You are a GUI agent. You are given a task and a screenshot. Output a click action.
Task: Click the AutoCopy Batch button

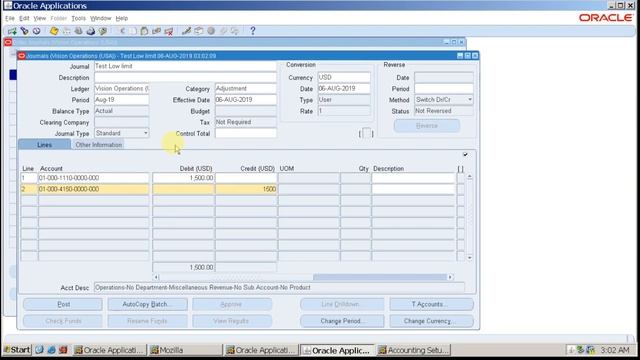[x=147, y=304]
